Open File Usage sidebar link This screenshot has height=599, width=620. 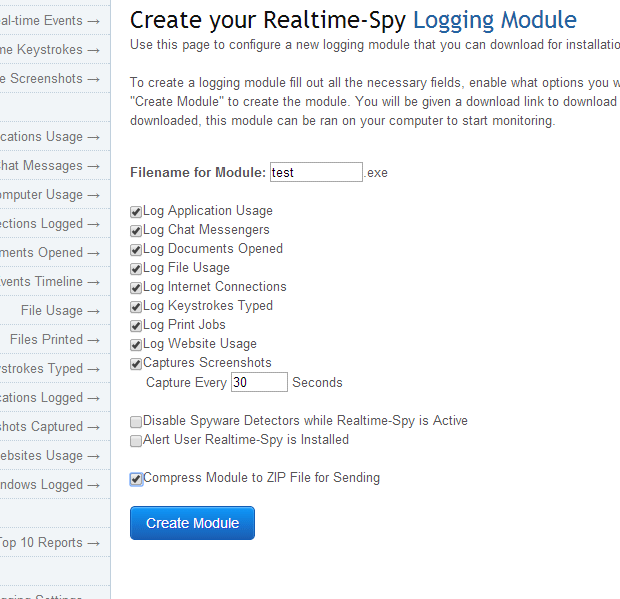pos(60,311)
